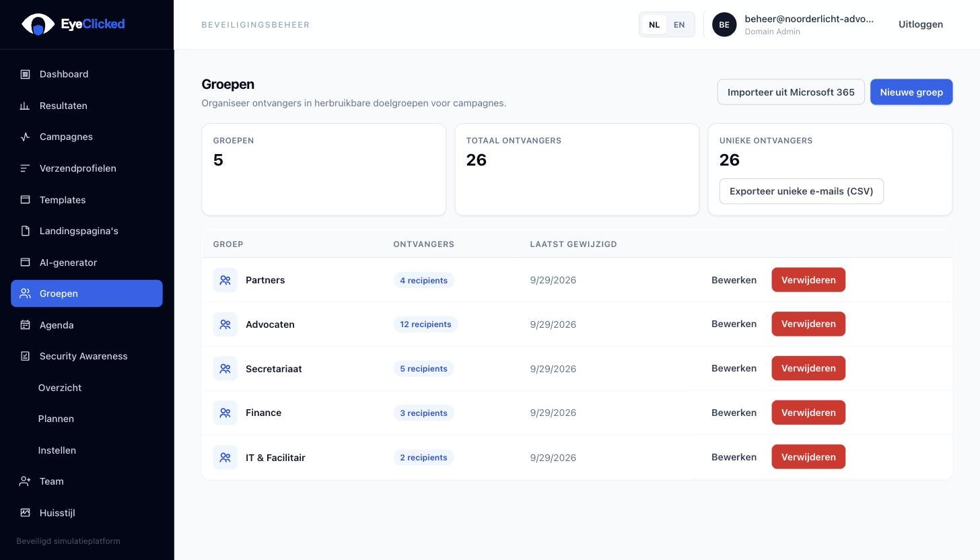The image size is (980, 560).
Task: Click the Verzendprofielen lines icon
Action: 25,168
